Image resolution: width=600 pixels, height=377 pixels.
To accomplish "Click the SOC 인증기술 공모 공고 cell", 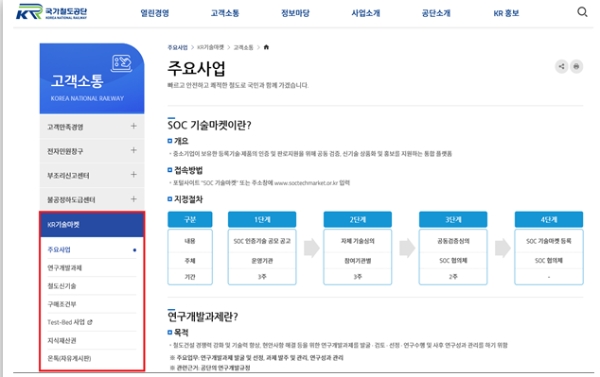I will [262, 241].
